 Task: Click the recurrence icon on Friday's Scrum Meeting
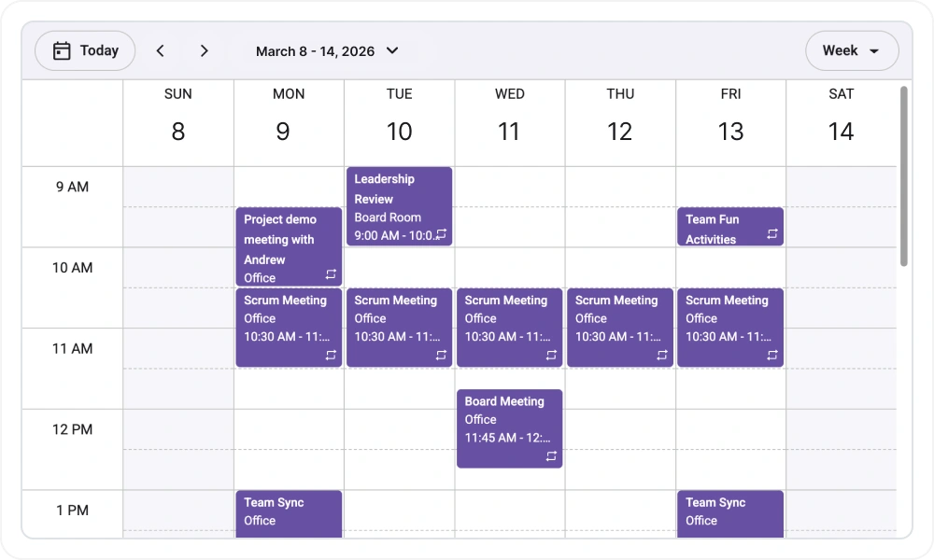771,355
